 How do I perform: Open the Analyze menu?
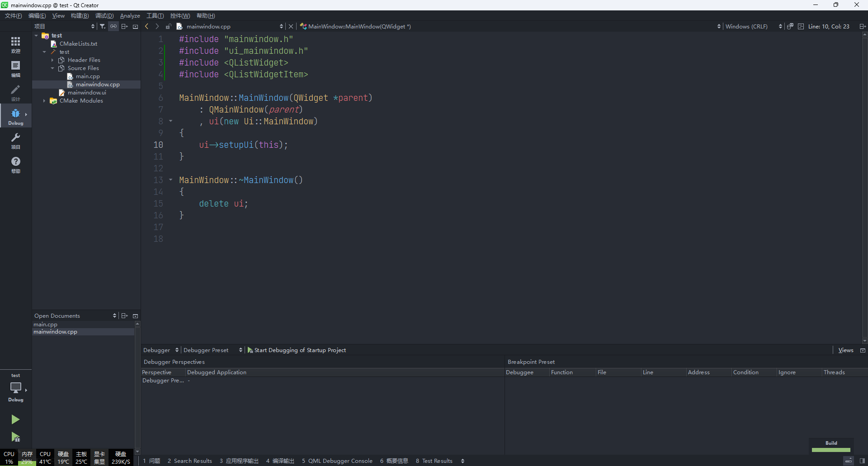130,16
